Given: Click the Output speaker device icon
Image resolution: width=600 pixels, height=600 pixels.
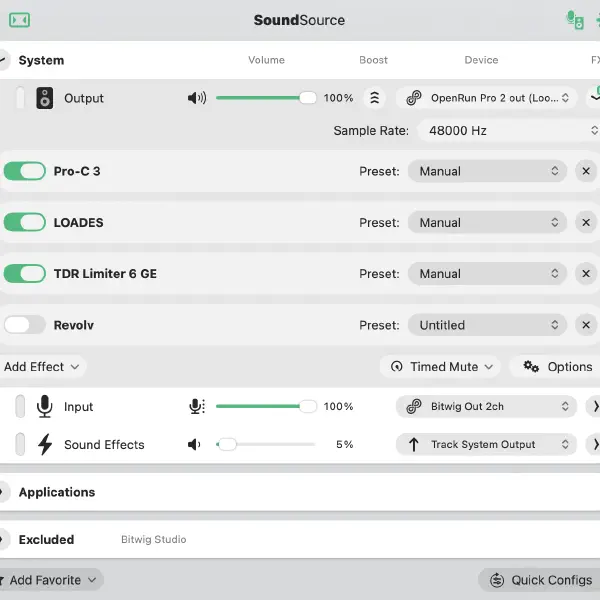Looking at the screenshot, I should (x=45, y=98).
